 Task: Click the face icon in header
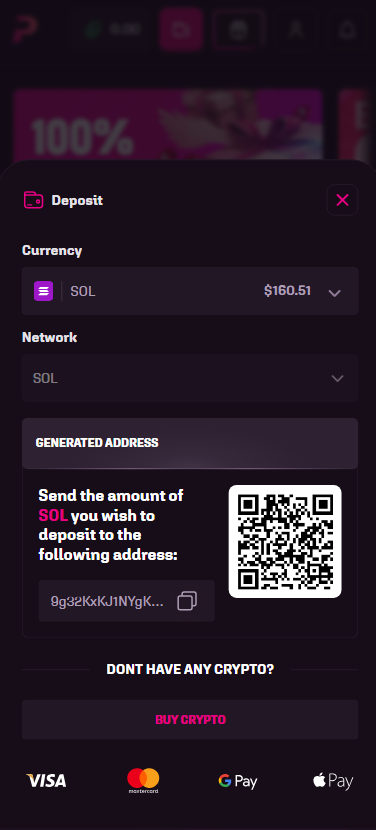tap(238, 29)
